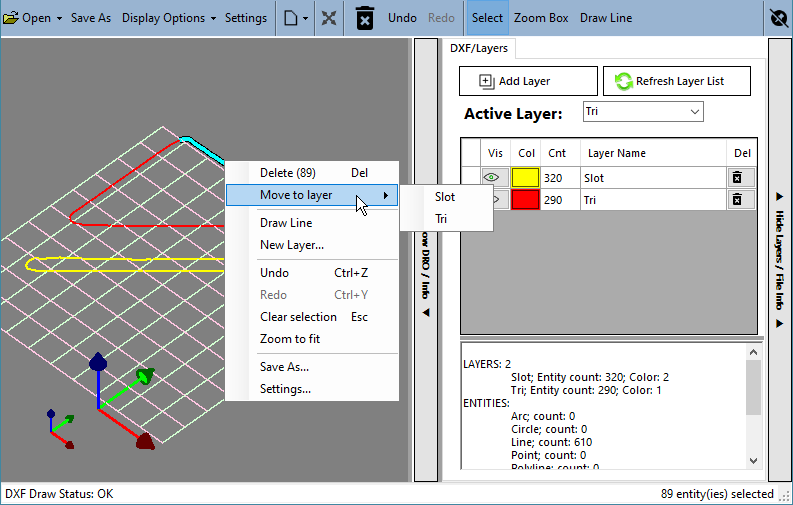The height and width of the screenshot is (505, 793).
Task: Select the Slot layer name cell
Action: coord(653,178)
